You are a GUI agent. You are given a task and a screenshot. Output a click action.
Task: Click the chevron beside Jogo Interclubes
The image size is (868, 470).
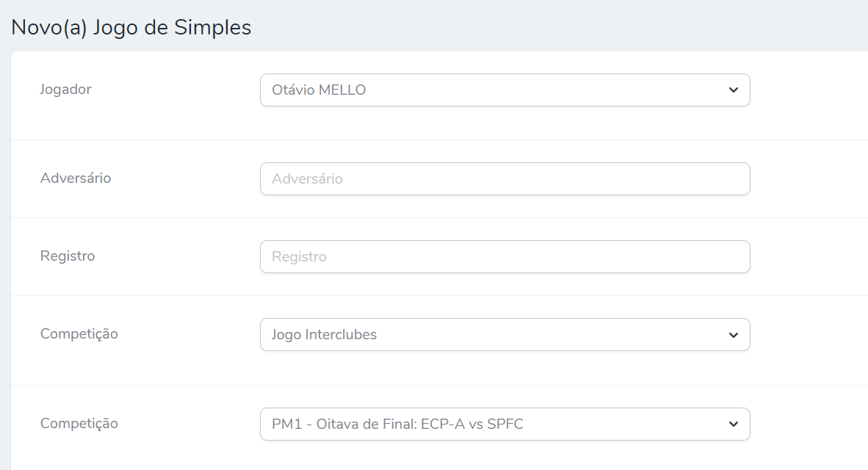[733, 334]
